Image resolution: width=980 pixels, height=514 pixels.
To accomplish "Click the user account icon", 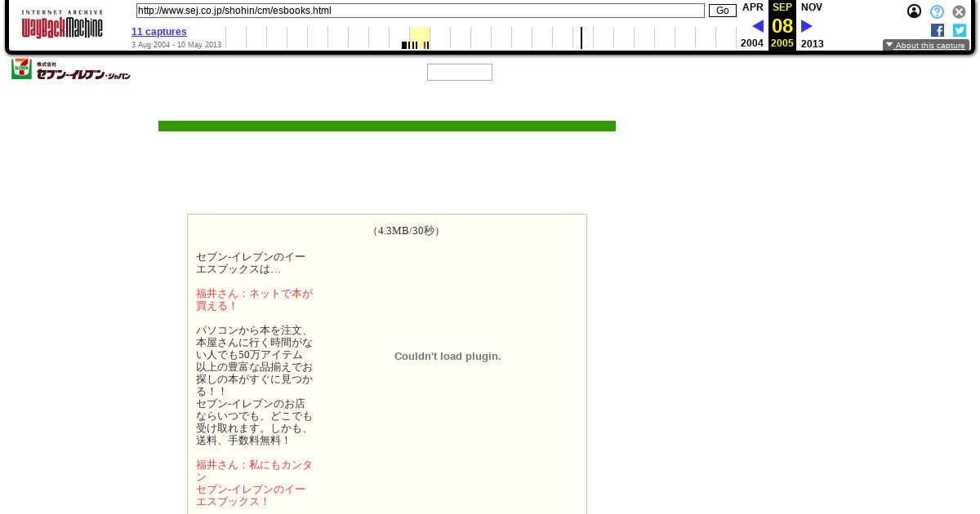I will (915, 11).
